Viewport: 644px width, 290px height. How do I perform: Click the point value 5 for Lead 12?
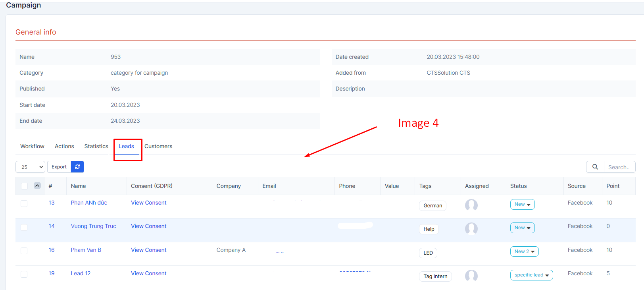tap(608, 273)
